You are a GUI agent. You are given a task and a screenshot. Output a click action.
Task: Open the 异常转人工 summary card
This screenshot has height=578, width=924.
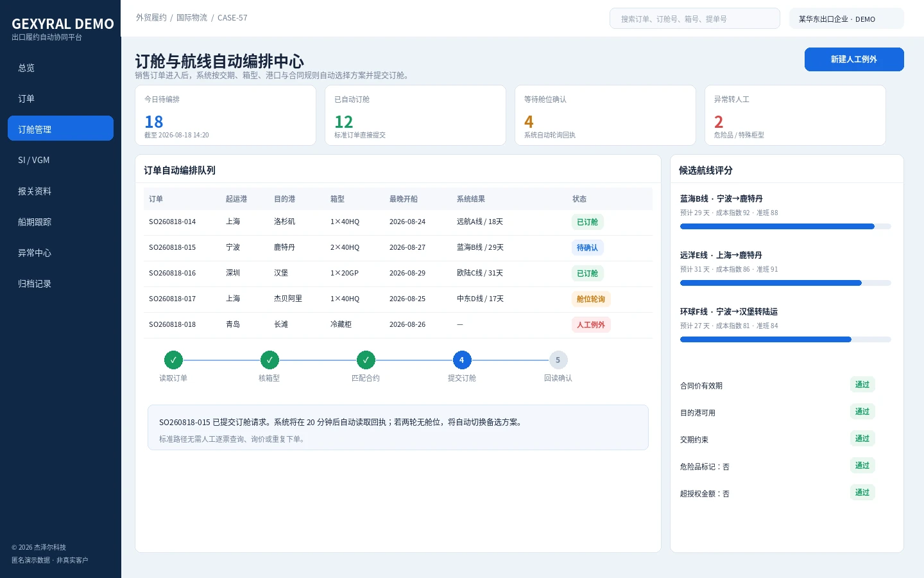coord(795,116)
